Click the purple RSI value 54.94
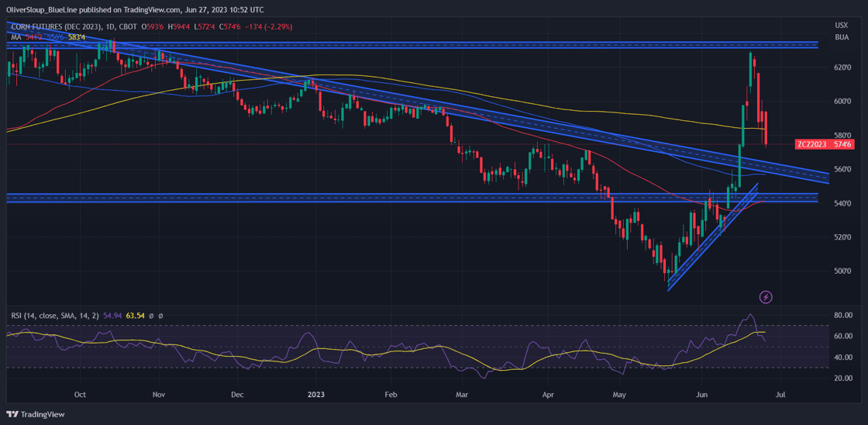Screen dimensions: 868x425 coord(112,316)
